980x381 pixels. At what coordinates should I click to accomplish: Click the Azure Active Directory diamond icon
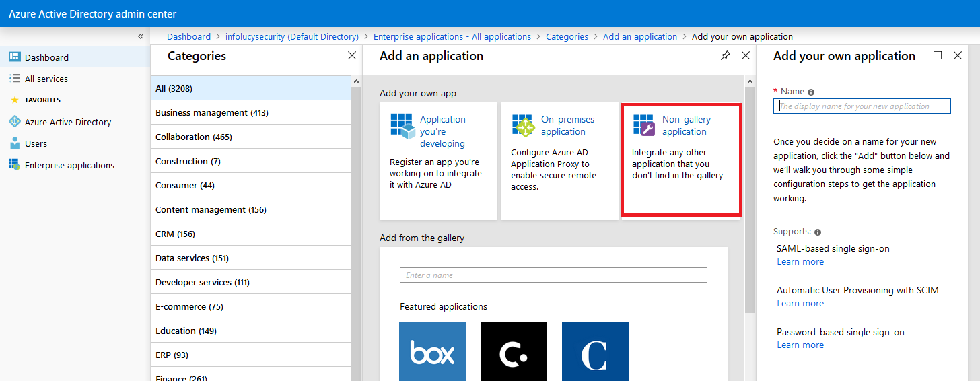click(14, 122)
